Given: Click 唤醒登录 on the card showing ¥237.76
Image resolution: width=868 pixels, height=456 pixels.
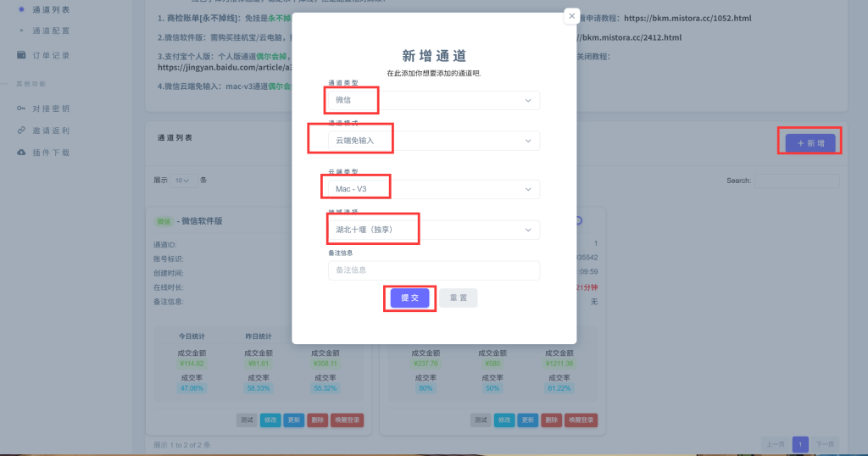Looking at the screenshot, I should (x=581, y=420).
